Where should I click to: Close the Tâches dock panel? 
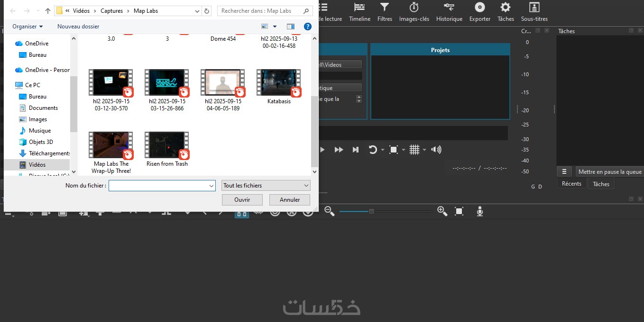[640, 30]
